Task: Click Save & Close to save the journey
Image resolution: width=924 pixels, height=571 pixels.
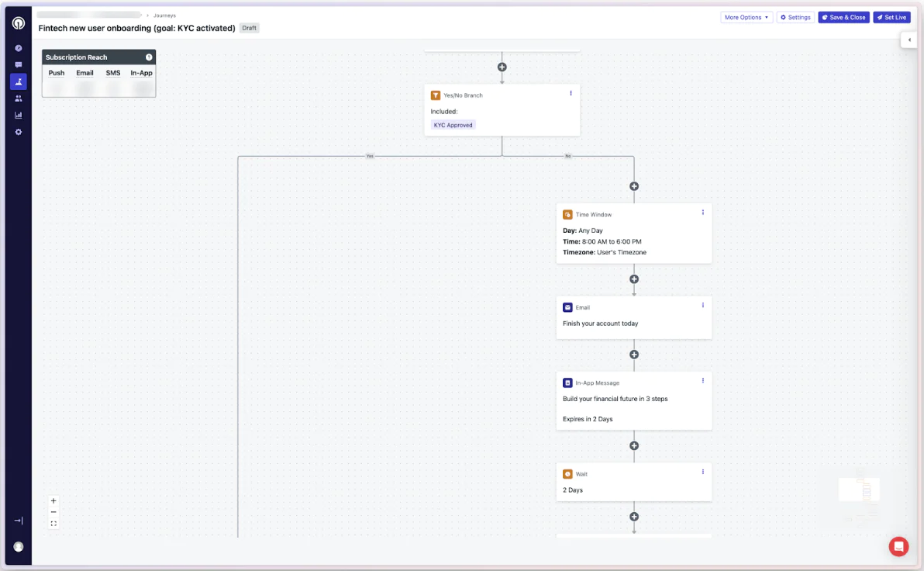Action: coord(843,17)
